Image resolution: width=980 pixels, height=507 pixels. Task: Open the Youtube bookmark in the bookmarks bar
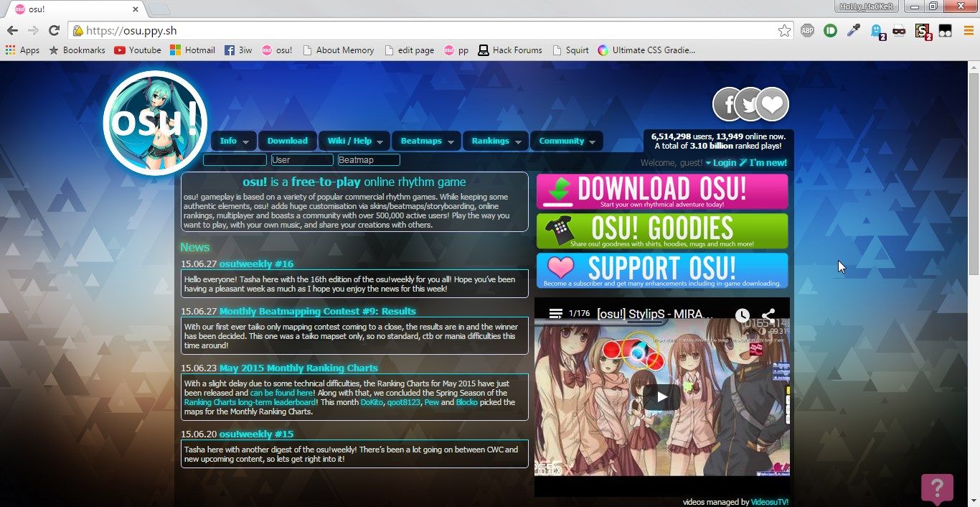point(137,50)
